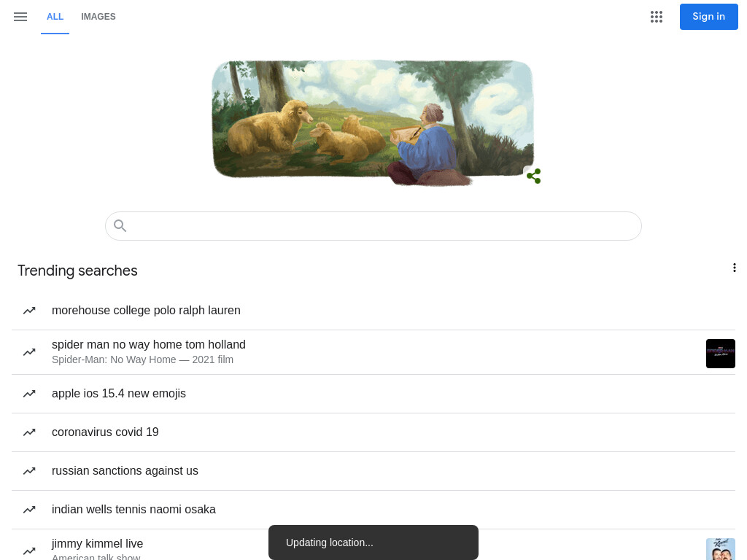Screen dimensions: 747x560
Task: Share the Google Doodle
Action: [x=533, y=176]
